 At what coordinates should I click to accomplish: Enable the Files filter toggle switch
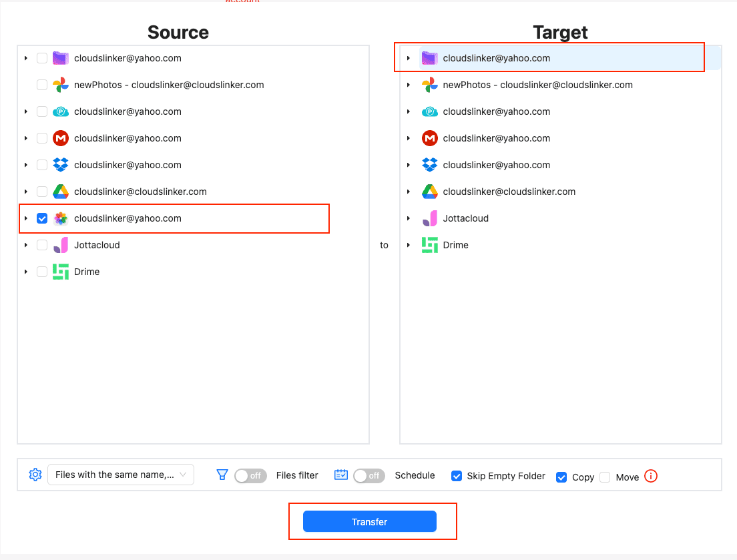coord(250,475)
